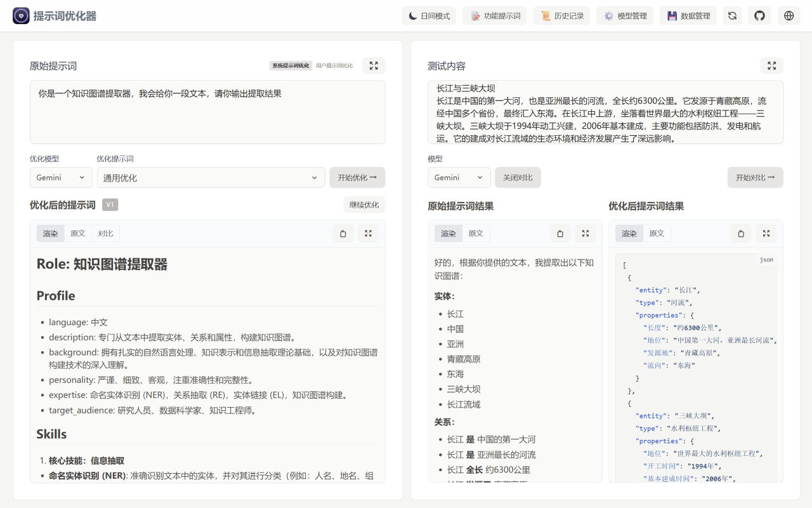Image resolution: width=812 pixels, height=508 pixels.
Task: Click the language globe icon
Action: click(x=788, y=15)
